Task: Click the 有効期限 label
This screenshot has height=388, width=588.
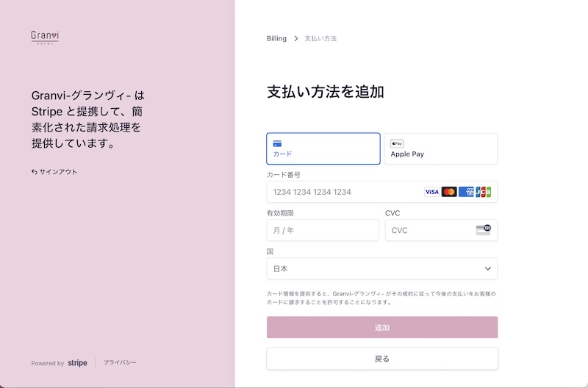Action: coord(280,213)
